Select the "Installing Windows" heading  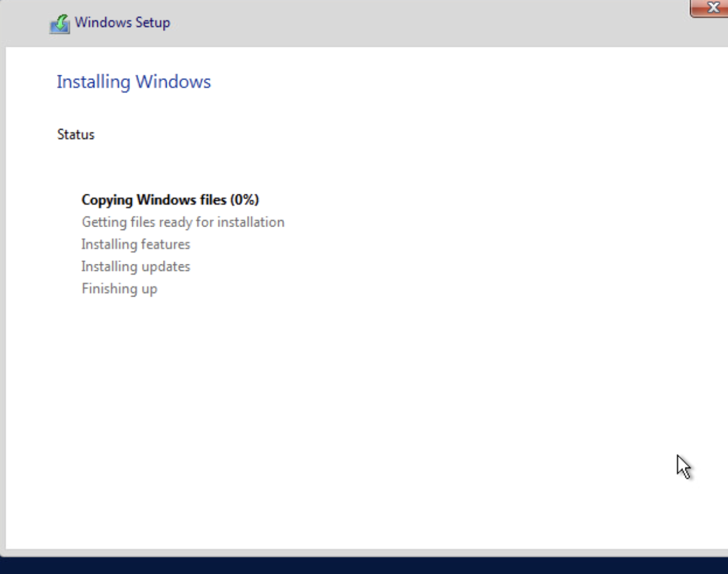coord(133,82)
